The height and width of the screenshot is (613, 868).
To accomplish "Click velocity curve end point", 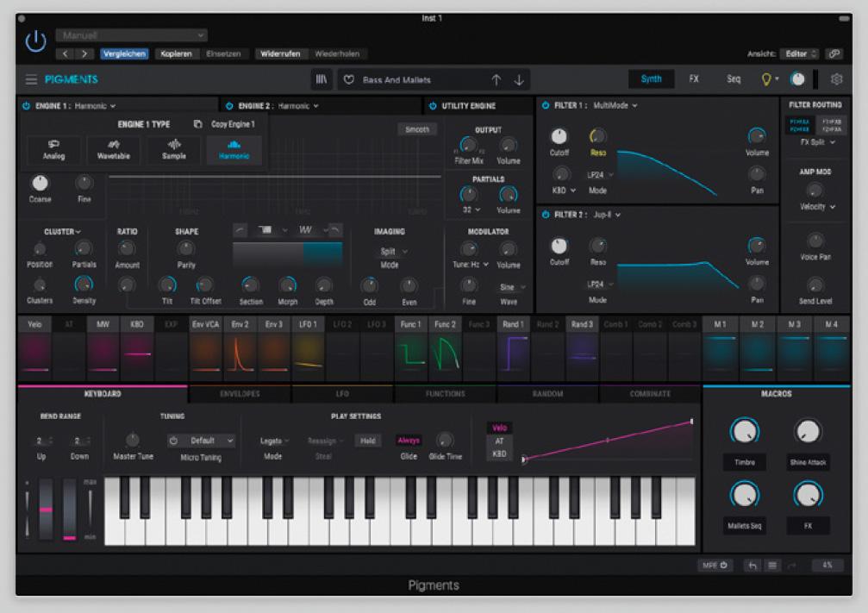I will coord(691,422).
